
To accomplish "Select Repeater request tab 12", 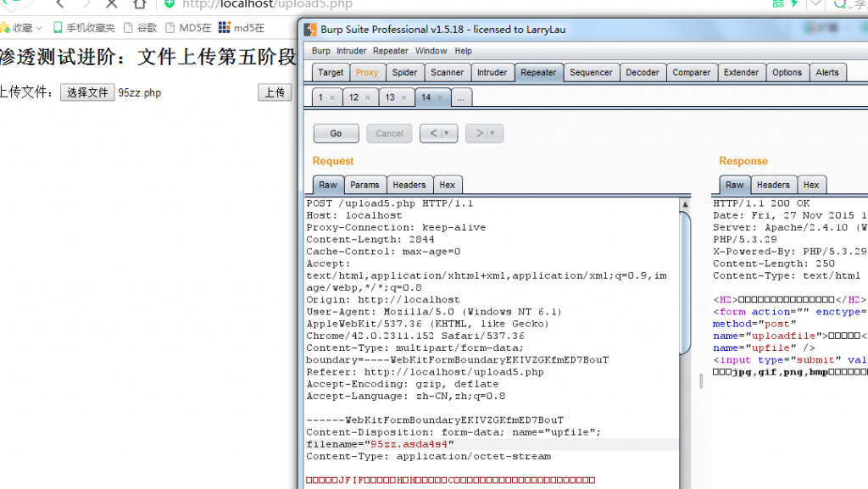I will pyautogui.click(x=353, y=97).
